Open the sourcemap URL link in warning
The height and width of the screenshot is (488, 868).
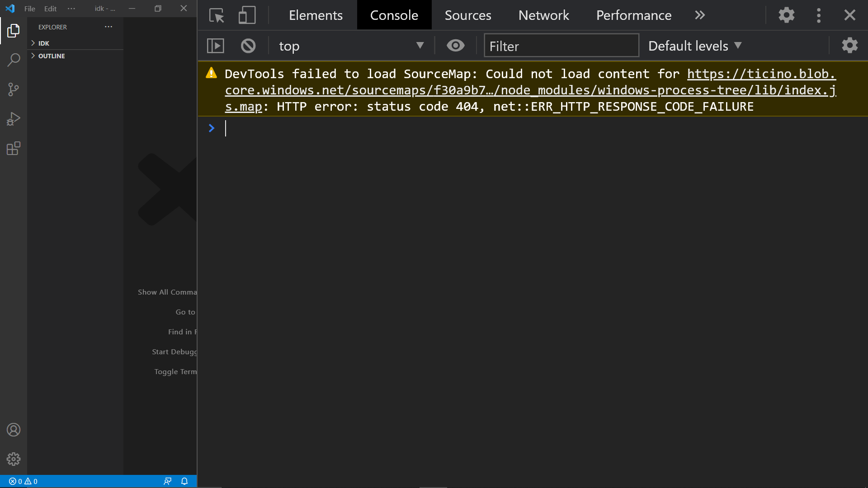[x=531, y=90]
